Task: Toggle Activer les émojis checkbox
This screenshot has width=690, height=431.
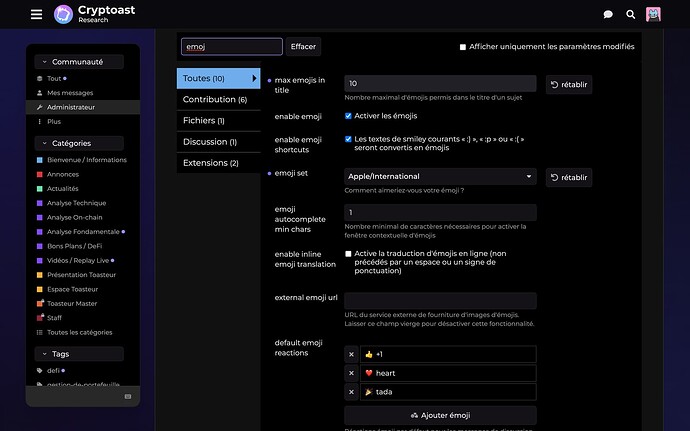Action: [x=349, y=116]
